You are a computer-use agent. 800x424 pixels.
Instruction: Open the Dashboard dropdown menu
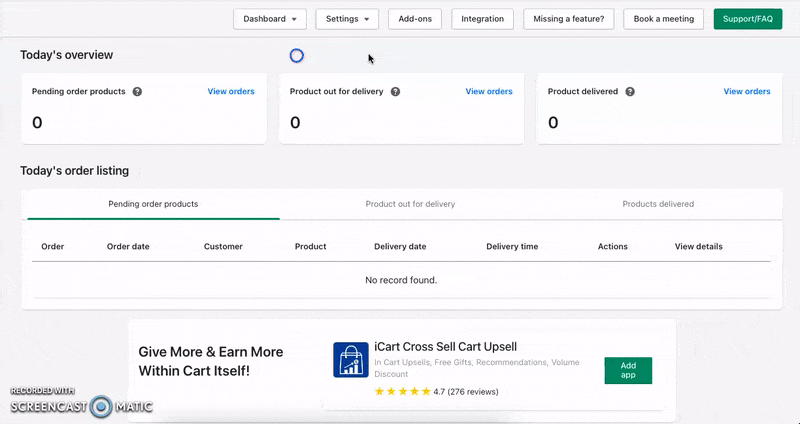[x=270, y=19]
